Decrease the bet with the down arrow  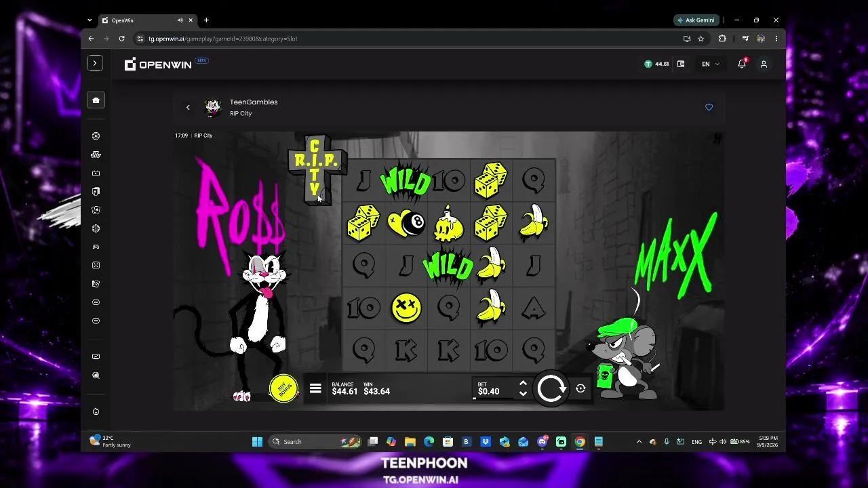523,393
